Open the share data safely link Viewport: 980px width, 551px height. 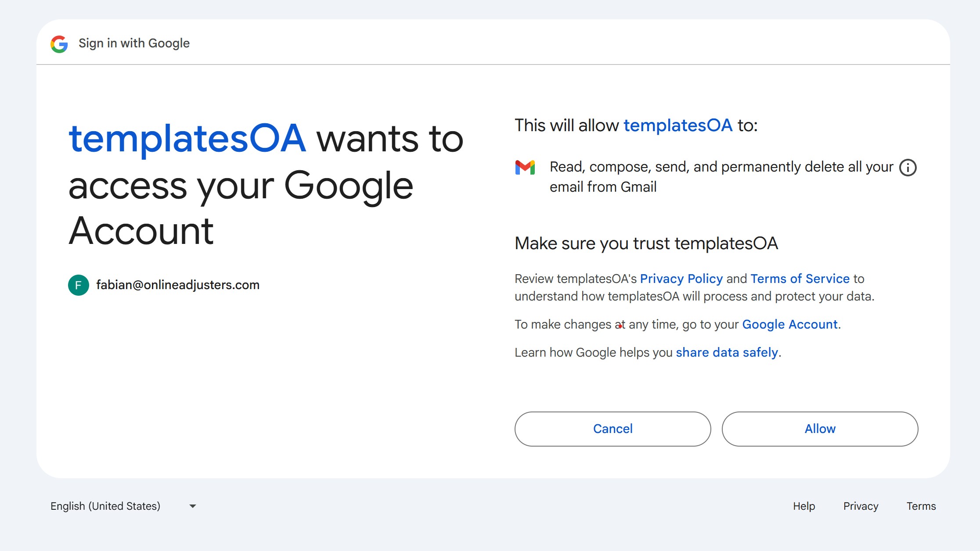[x=727, y=352]
